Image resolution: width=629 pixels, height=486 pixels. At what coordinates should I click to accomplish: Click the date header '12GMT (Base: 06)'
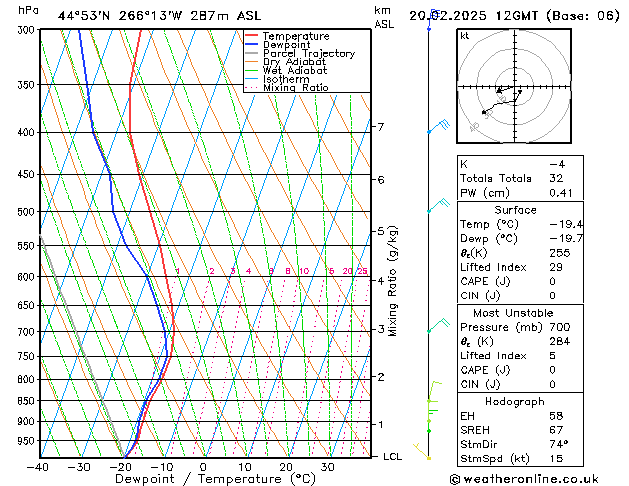click(x=557, y=16)
